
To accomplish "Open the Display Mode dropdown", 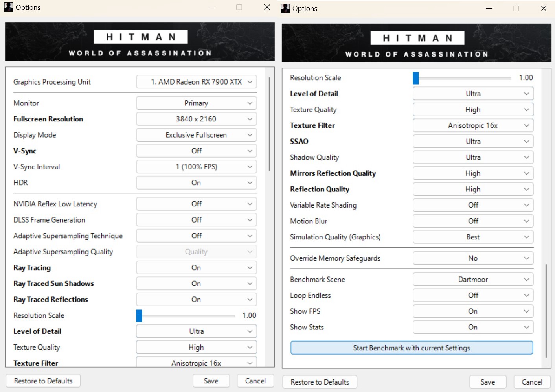I will click(x=197, y=135).
